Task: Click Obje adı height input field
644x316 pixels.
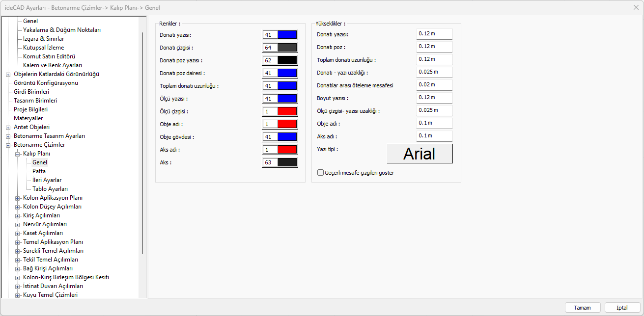Action: (434, 123)
